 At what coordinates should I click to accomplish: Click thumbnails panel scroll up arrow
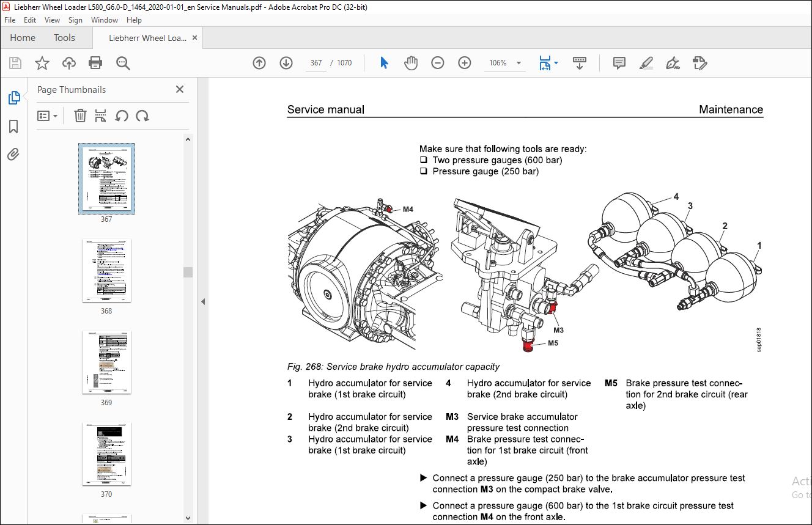point(188,139)
